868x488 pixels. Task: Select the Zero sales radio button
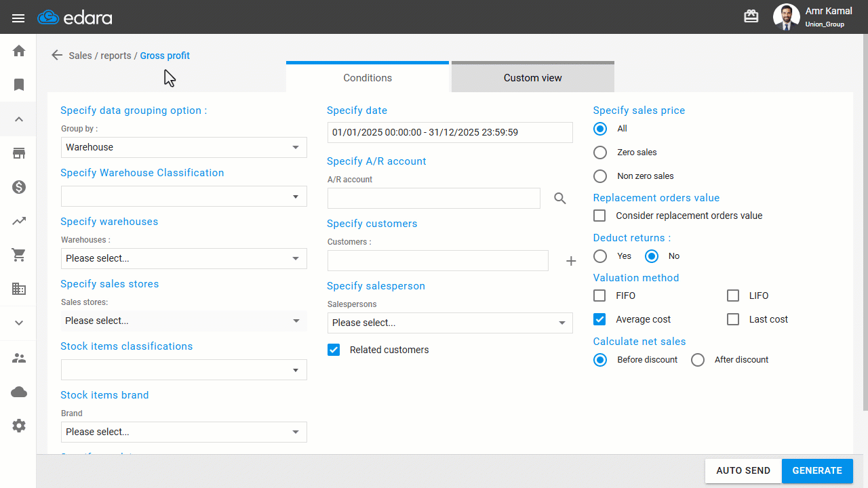(600, 152)
